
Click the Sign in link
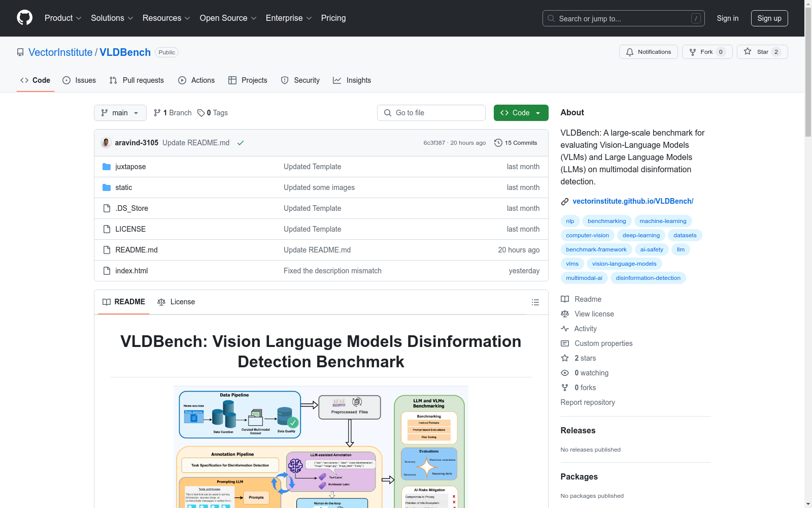[728, 18]
